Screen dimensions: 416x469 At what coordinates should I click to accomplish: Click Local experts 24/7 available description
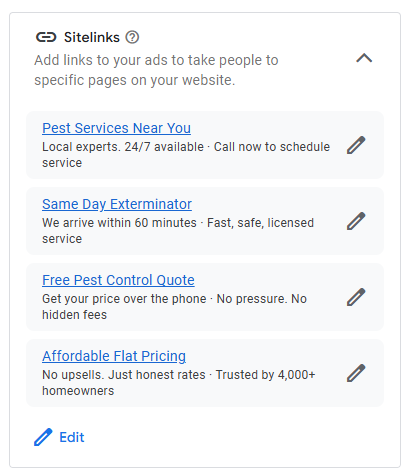pos(123,147)
